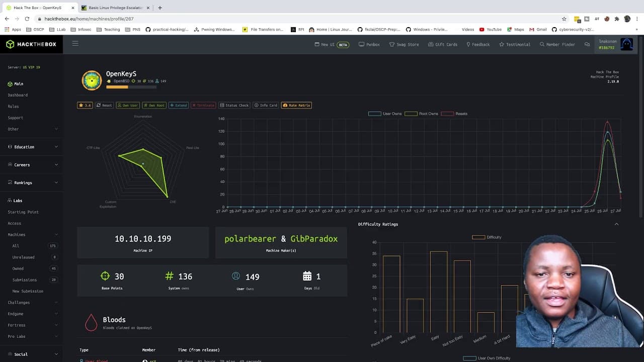This screenshot has width=644, height=362.
Task: Expand the Careers sidebar section
Action: click(x=33, y=164)
